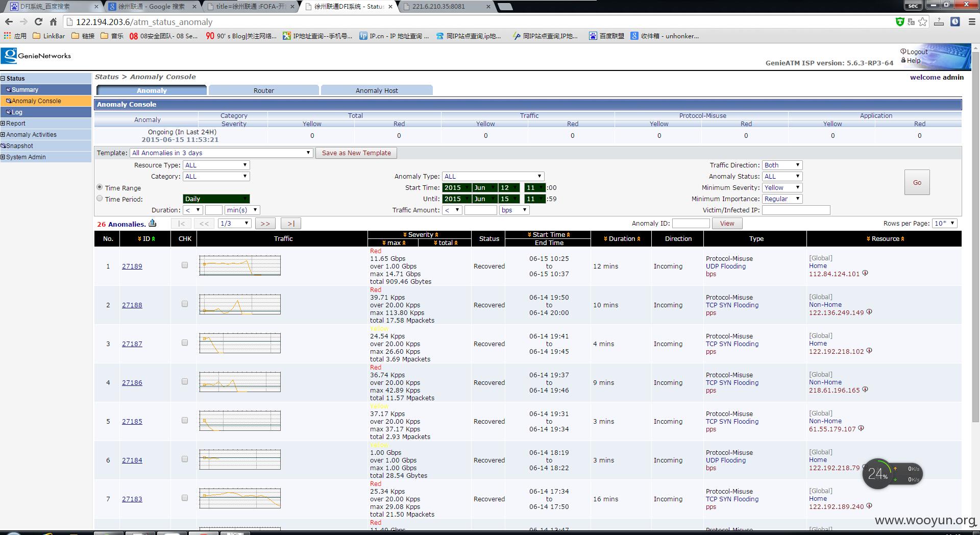The height and width of the screenshot is (535, 980).
Task: Click info icon beside 112.84.124.101
Action: (865, 273)
